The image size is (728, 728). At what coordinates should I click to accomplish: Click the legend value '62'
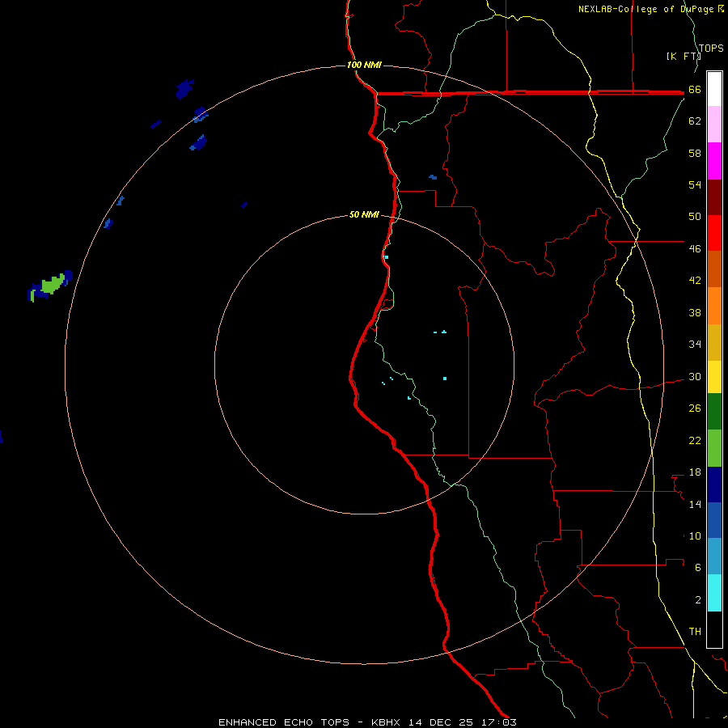click(x=695, y=121)
